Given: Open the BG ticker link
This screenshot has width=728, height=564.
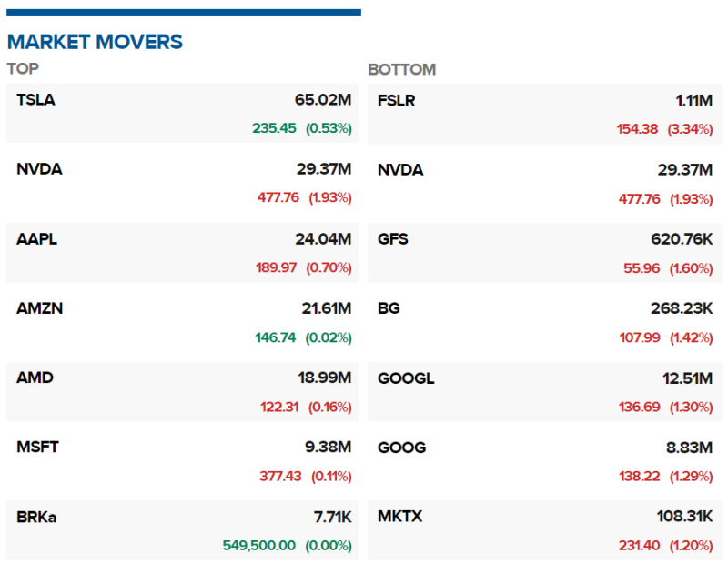Looking at the screenshot, I should click(389, 308).
